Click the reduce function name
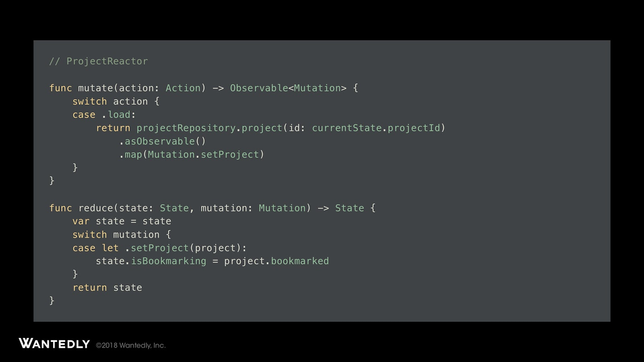Viewport: 644px width, 362px height. [95, 208]
